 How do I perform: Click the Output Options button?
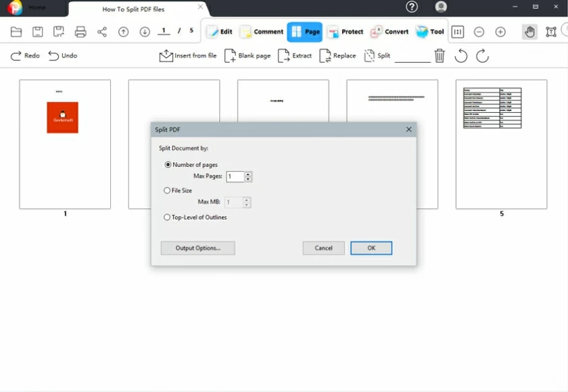(197, 248)
